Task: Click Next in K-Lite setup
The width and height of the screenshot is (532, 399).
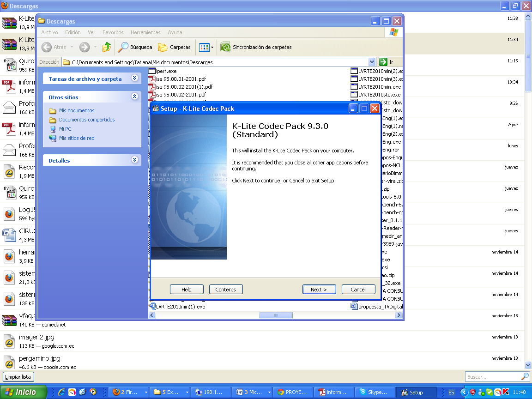Action: [x=319, y=290]
